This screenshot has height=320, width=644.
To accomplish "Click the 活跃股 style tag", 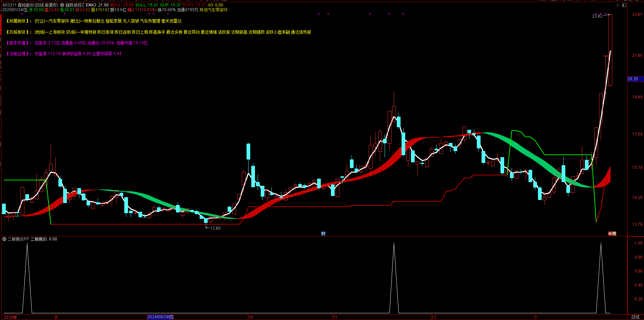I will click(224, 32).
